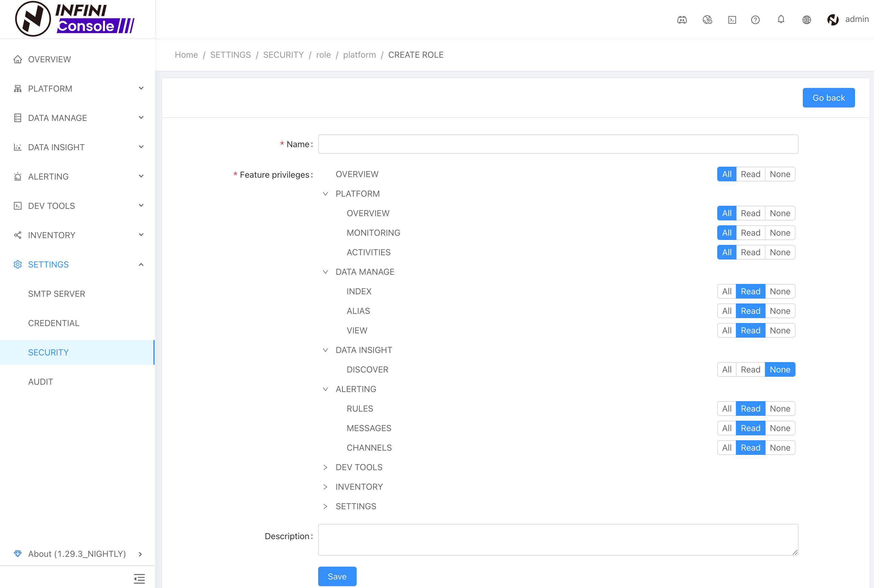Click the SECURITY breadcrumb link
The image size is (874, 588).
pos(283,55)
